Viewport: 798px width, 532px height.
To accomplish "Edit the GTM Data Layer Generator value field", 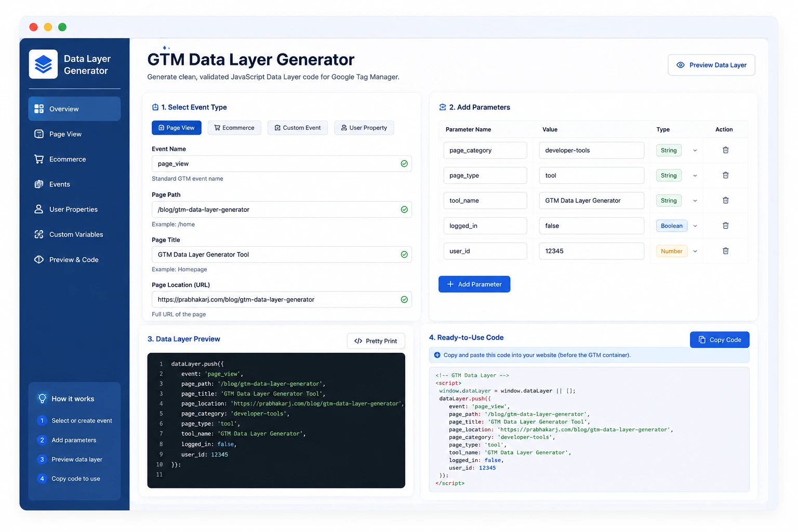I will (591, 201).
